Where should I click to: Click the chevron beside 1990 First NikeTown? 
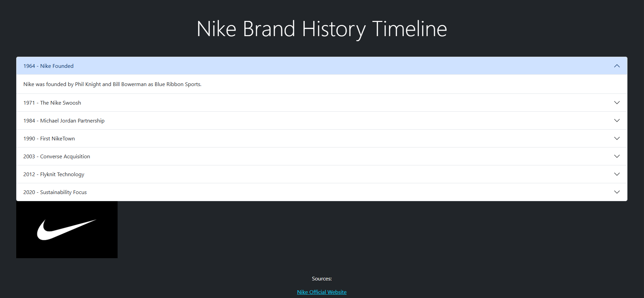pyautogui.click(x=617, y=138)
